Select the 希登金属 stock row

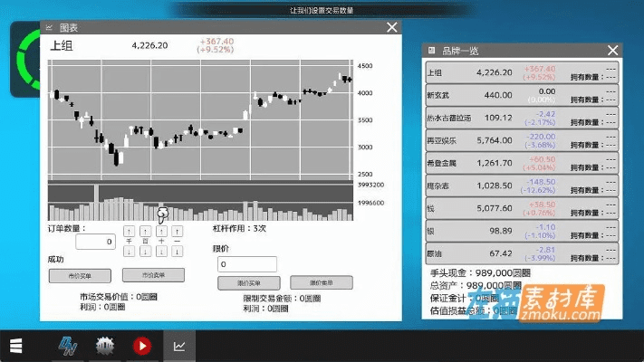pos(522,163)
